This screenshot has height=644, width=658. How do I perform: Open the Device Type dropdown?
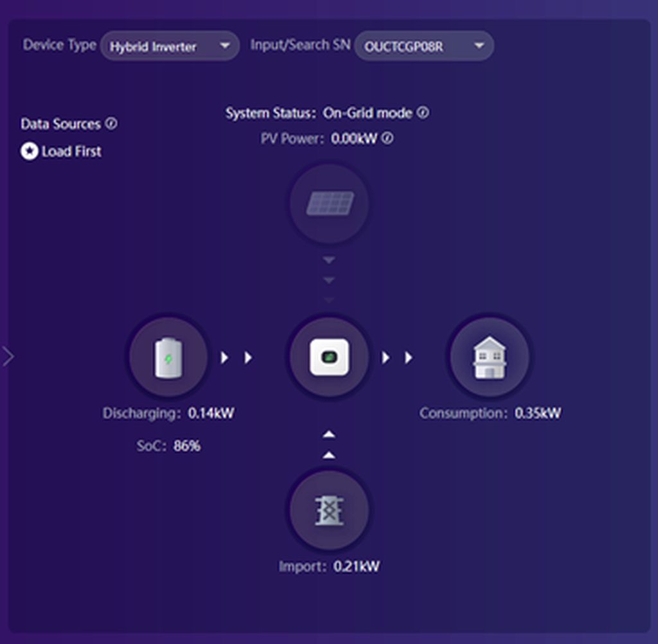pos(170,46)
